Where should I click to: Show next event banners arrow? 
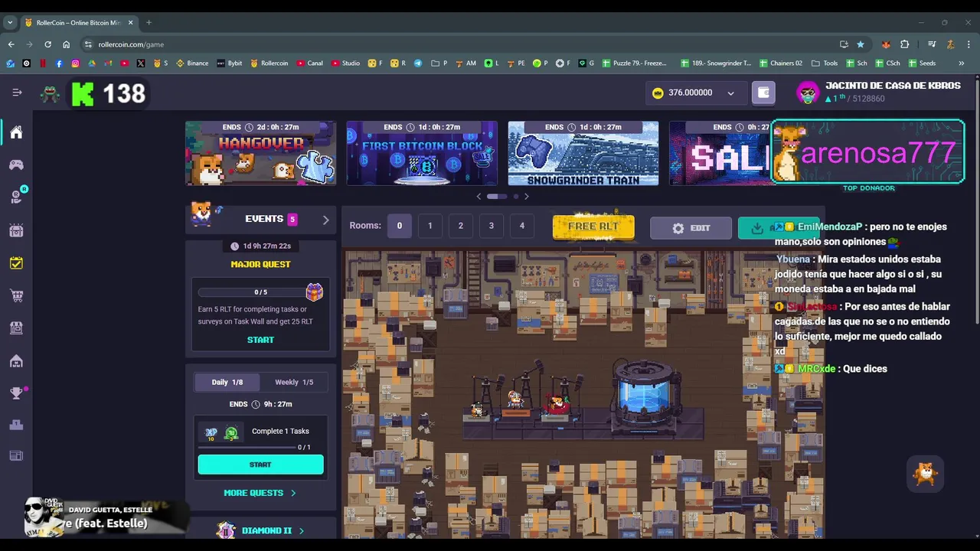click(x=526, y=197)
